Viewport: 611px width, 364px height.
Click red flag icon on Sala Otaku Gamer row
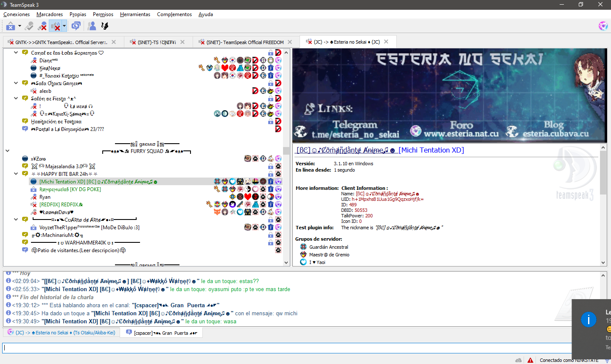278,83
